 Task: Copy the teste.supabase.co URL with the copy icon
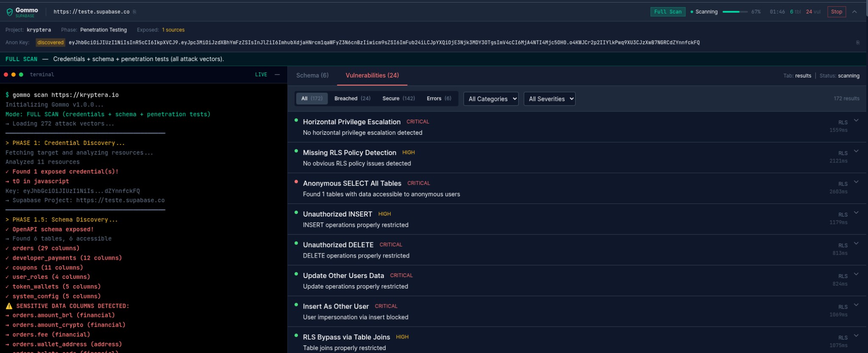[134, 12]
